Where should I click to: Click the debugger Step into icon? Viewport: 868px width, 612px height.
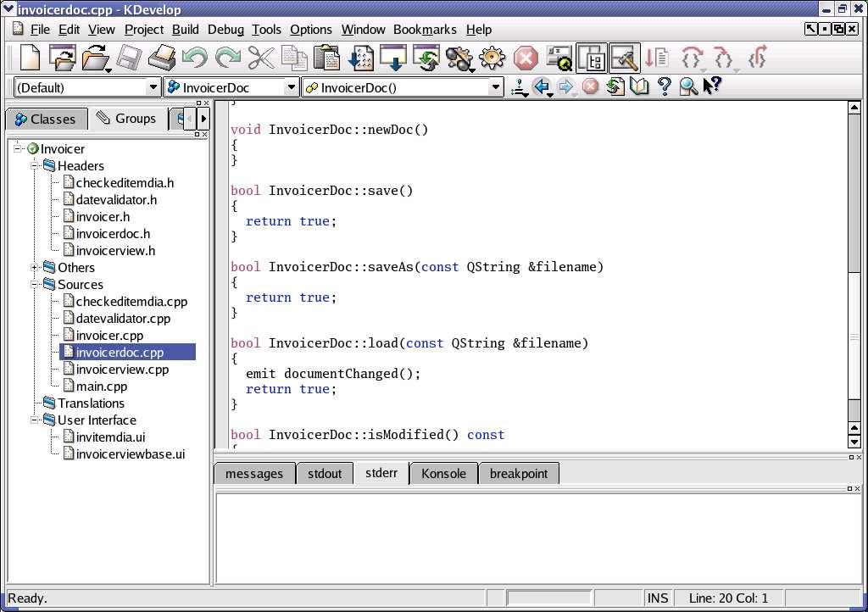point(724,58)
